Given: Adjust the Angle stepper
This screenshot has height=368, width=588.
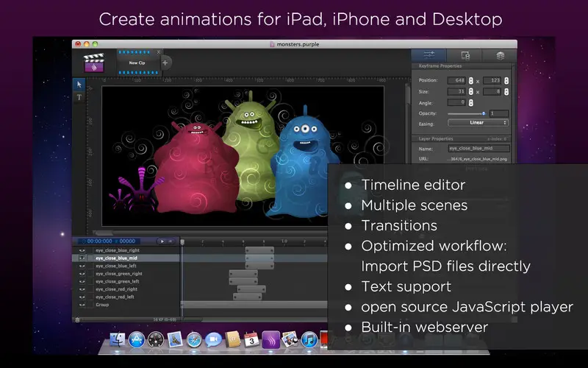Looking at the screenshot, I should point(471,102).
